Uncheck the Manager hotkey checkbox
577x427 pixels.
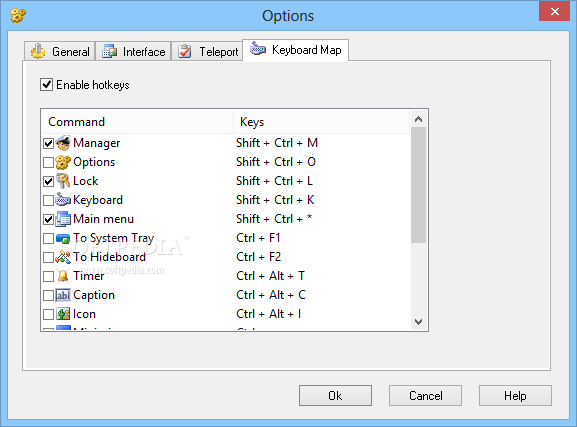pyautogui.click(x=49, y=143)
